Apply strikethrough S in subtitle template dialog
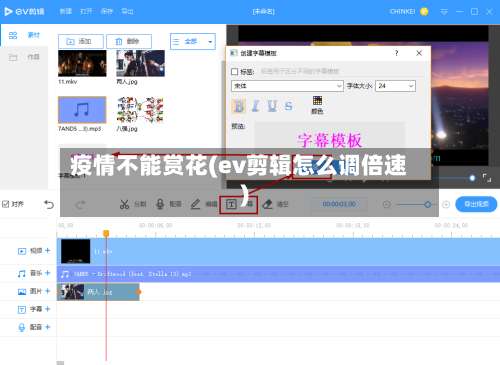The width and height of the screenshot is (500, 365). point(289,106)
